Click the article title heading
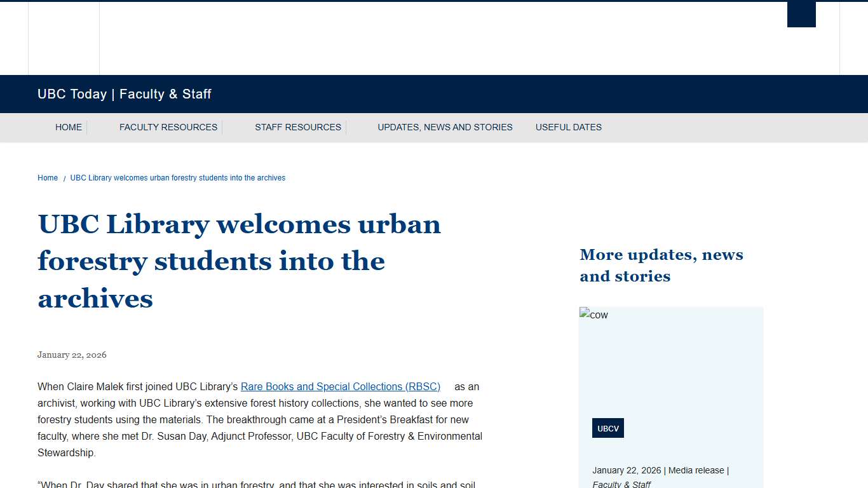This screenshot has width=868, height=488. (x=240, y=261)
